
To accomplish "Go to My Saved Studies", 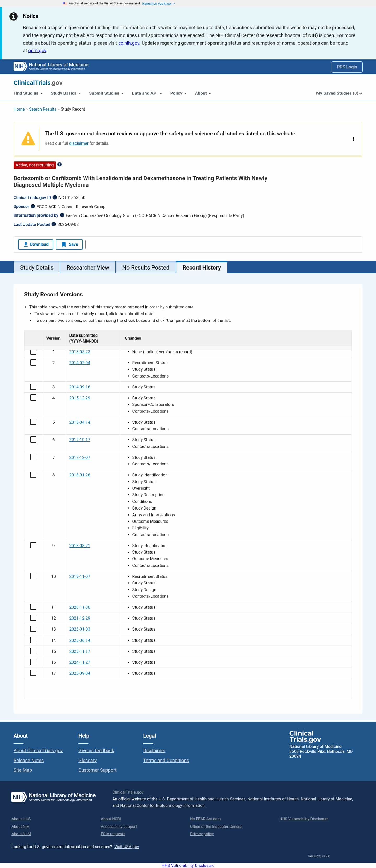I will [x=339, y=93].
